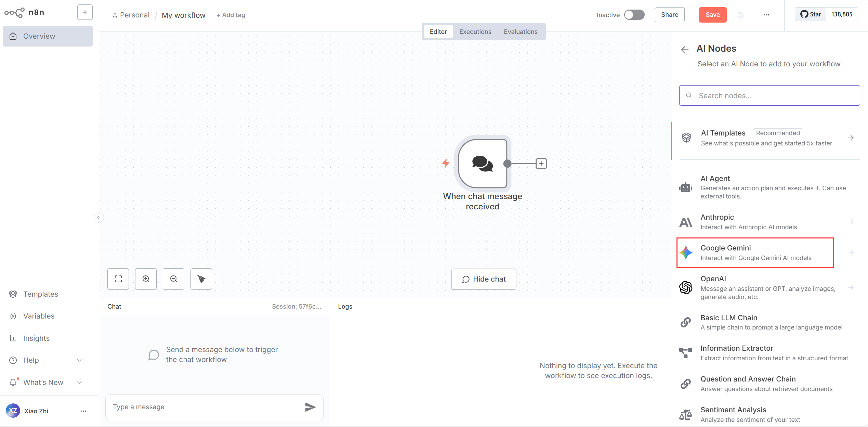The image size is (868, 427).
Task: Click the Hide chat button
Action: tap(483, 279)
